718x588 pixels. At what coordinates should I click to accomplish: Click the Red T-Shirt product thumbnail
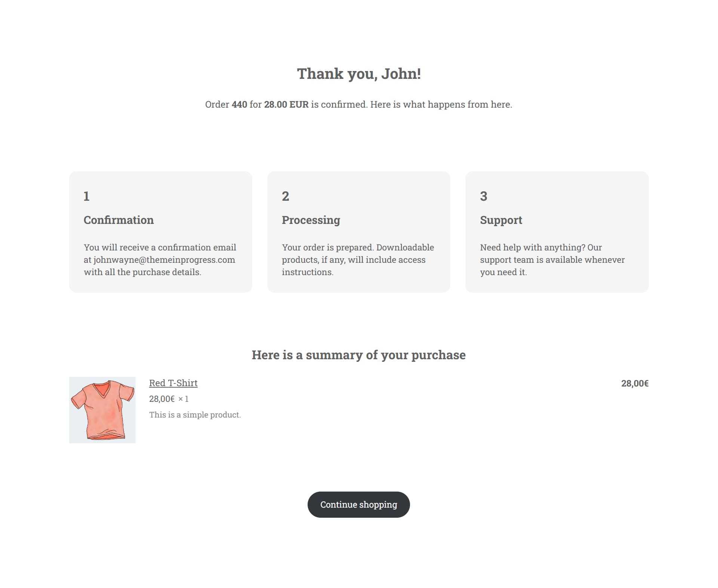[102, 410]
